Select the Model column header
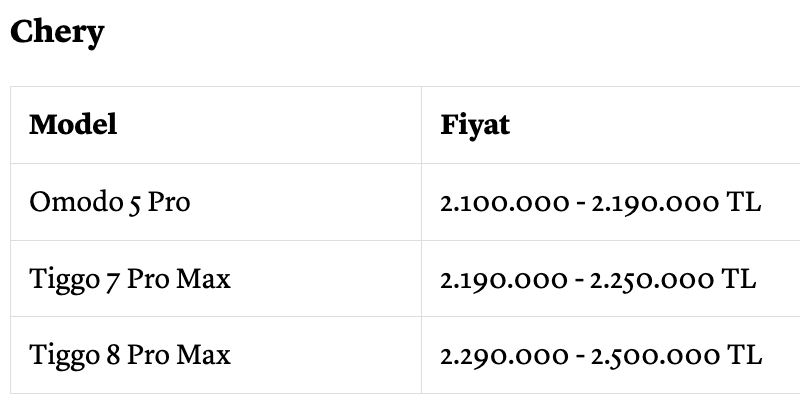The width and height of the screenshot is (800, 406). pyautogui.click(x=73, y=124)
